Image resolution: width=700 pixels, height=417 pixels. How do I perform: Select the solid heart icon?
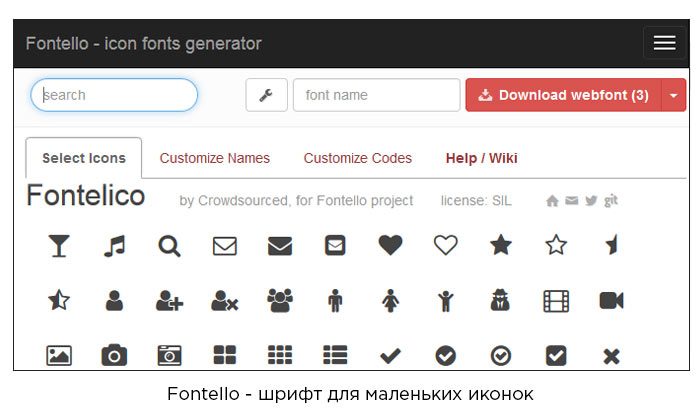tap(391, 245)
